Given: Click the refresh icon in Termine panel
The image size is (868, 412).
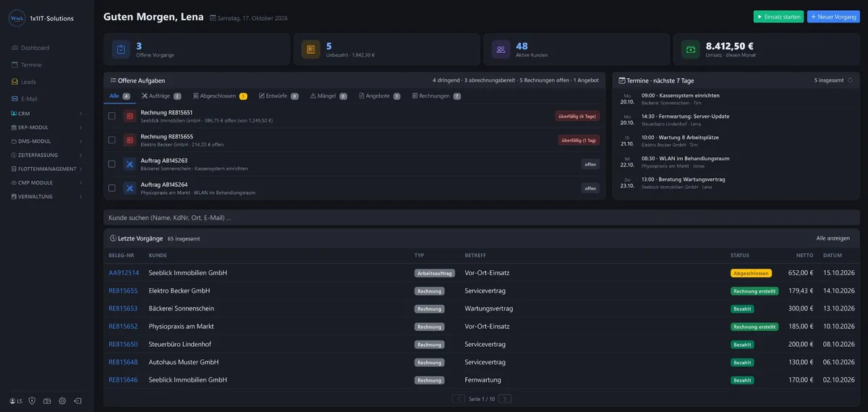Looking at the screenshot, I should 851,80.
